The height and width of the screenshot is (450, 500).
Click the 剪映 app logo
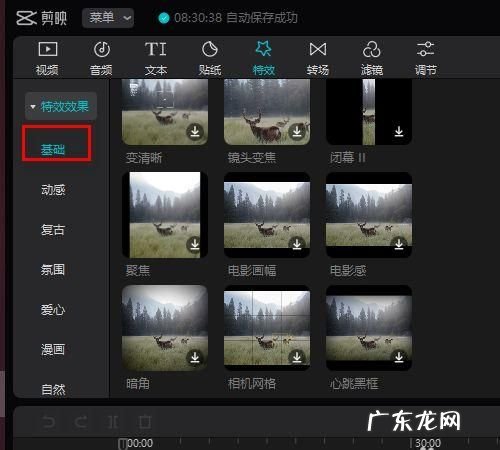(x=41, y=18)
